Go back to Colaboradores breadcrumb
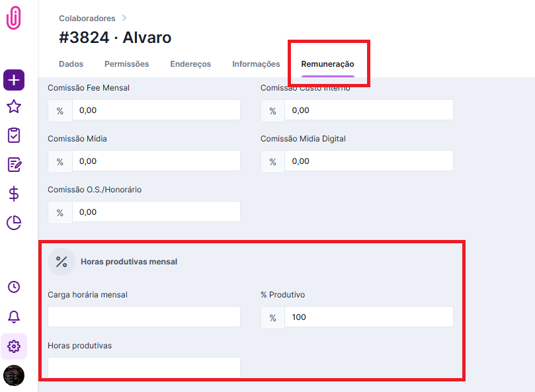Screen dimensions: 535x392 click(x=87, y=19)
